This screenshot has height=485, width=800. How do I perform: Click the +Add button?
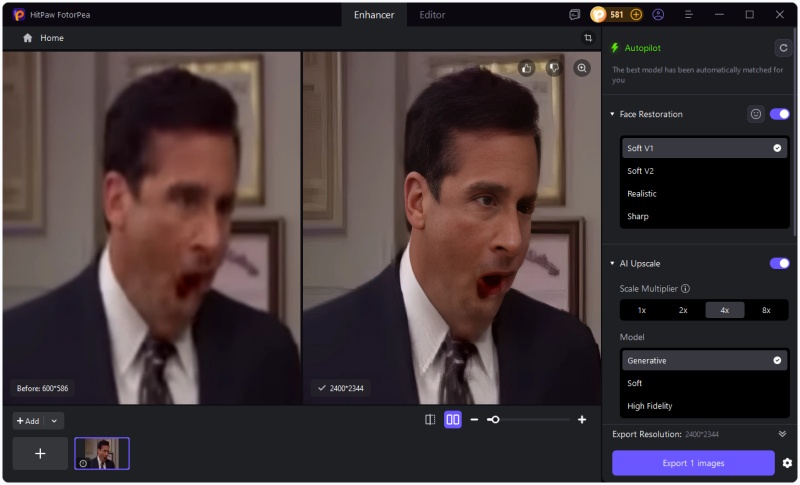point(29,421)
